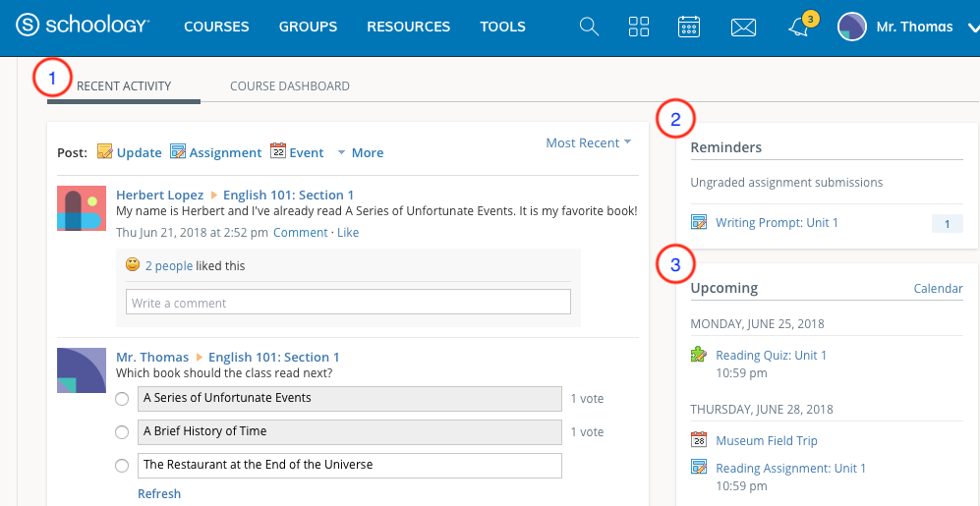Click the smiley like icon
The width and height of the screenshot is (980, 506).
pos(133,265)
